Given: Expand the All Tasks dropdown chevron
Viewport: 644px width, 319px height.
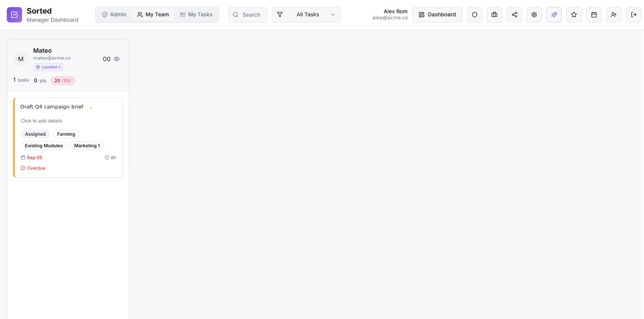Looking at the screenshot, I should point(333,14).
